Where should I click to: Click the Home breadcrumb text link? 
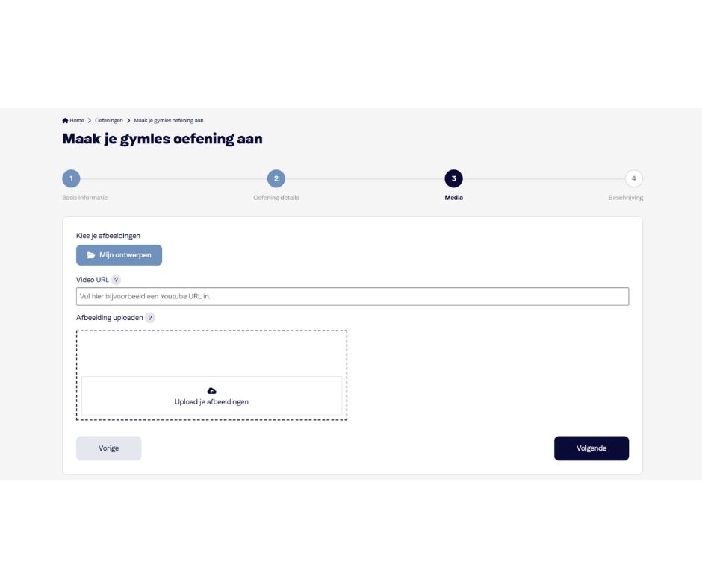pyautogui.click(x=77, y=120)
